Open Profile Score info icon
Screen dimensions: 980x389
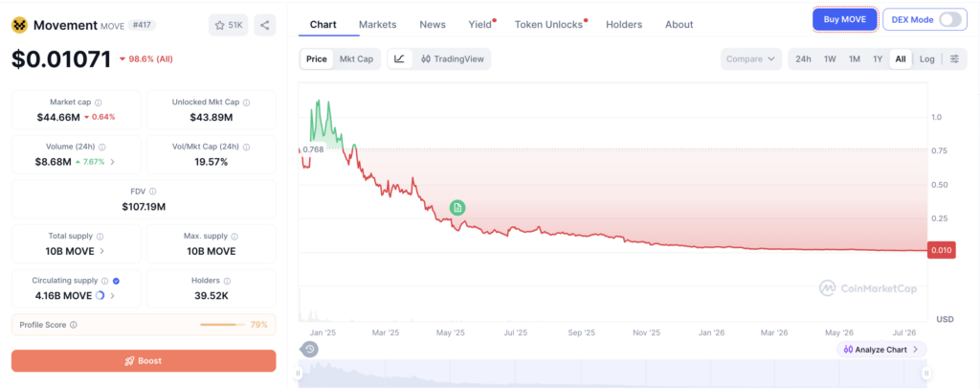pos(73,325)
